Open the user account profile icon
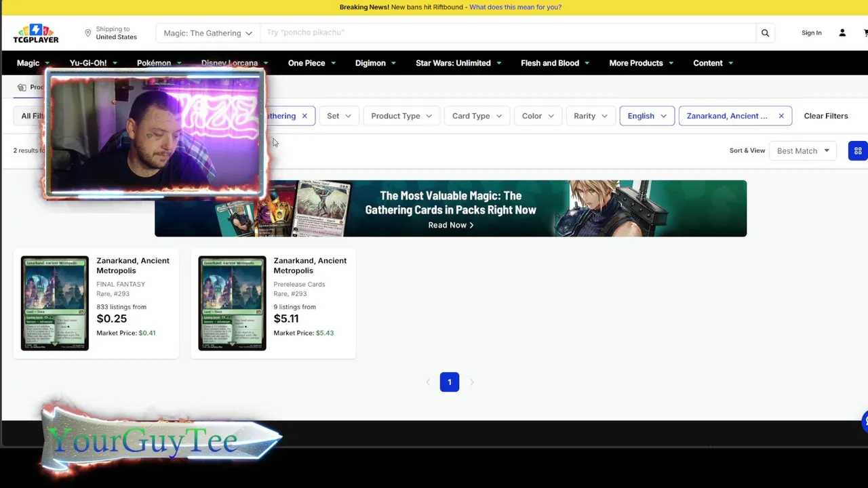This screenshot has height=488, width=868. tap(842, 33)
